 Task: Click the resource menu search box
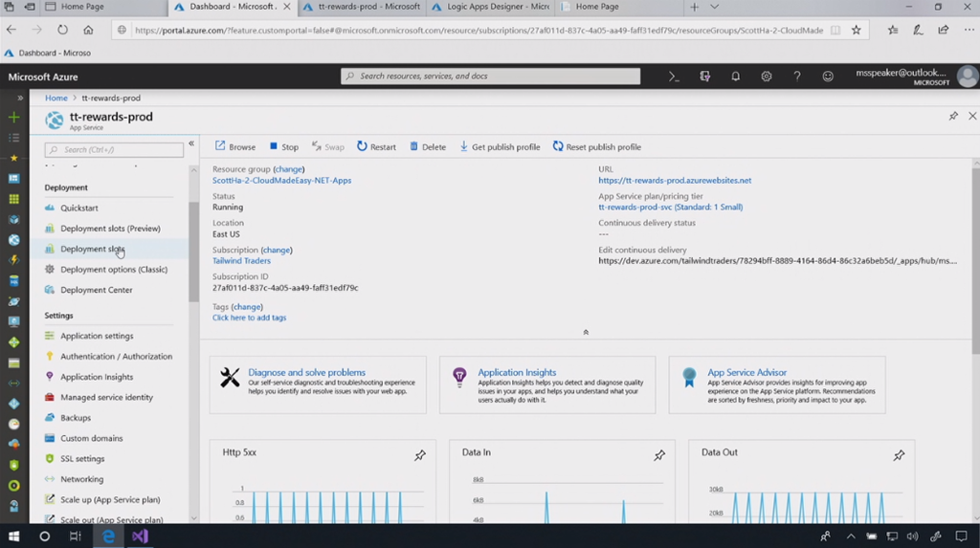tap(114, 150)
